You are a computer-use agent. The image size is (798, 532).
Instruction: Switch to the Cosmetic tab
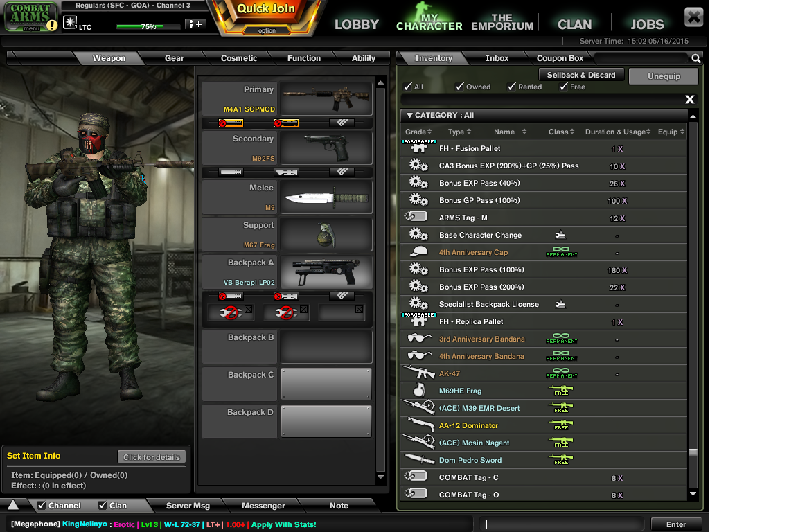point(239,58)
